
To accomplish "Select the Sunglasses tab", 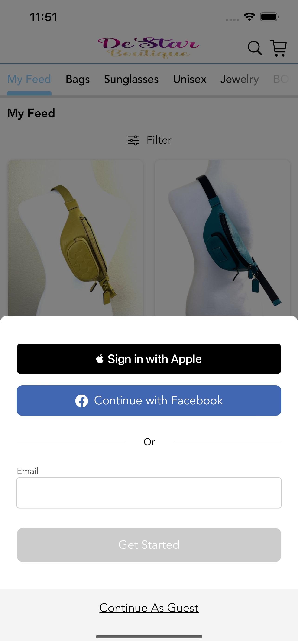I will [131, 79].
